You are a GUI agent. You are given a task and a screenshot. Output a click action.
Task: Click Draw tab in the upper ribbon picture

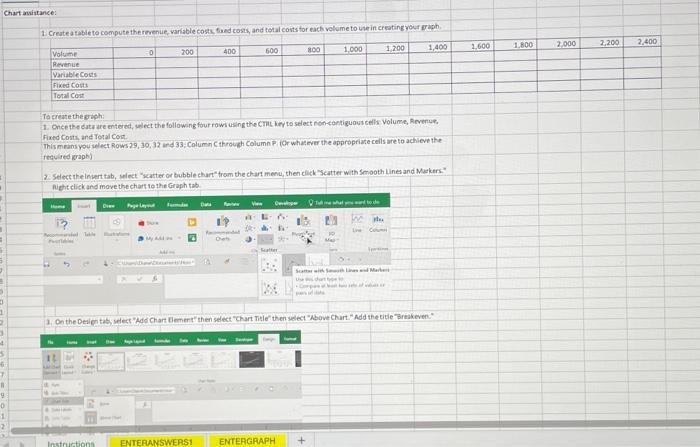pyautogui.click(x=108, y=206)
